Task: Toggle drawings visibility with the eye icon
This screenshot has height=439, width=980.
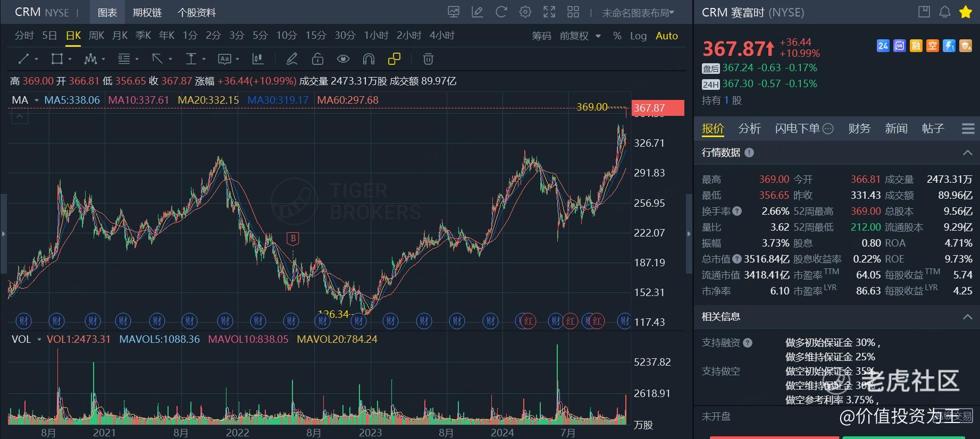Action: (343, 59)
